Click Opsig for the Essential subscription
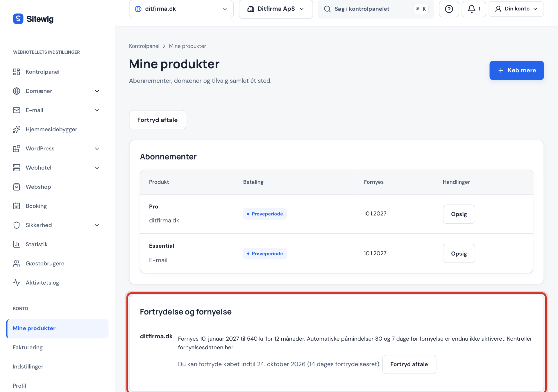The image size is (558, 392). click(x=459, y=253)
